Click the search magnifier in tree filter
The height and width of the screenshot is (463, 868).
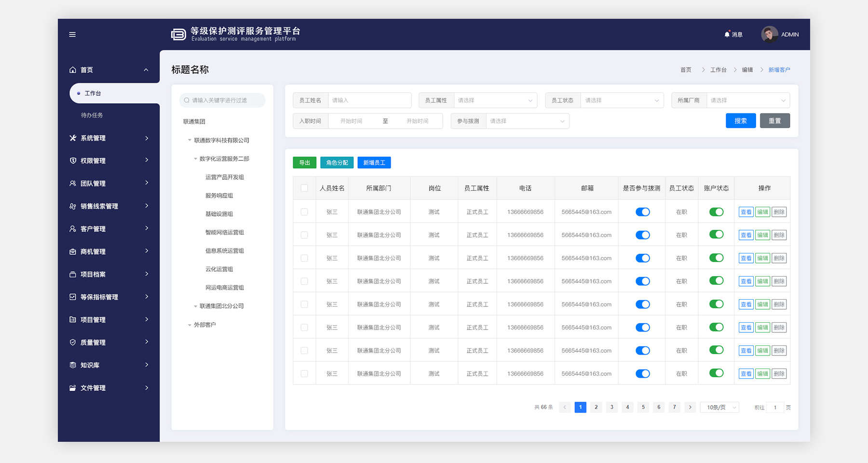[x=187, y=100]
